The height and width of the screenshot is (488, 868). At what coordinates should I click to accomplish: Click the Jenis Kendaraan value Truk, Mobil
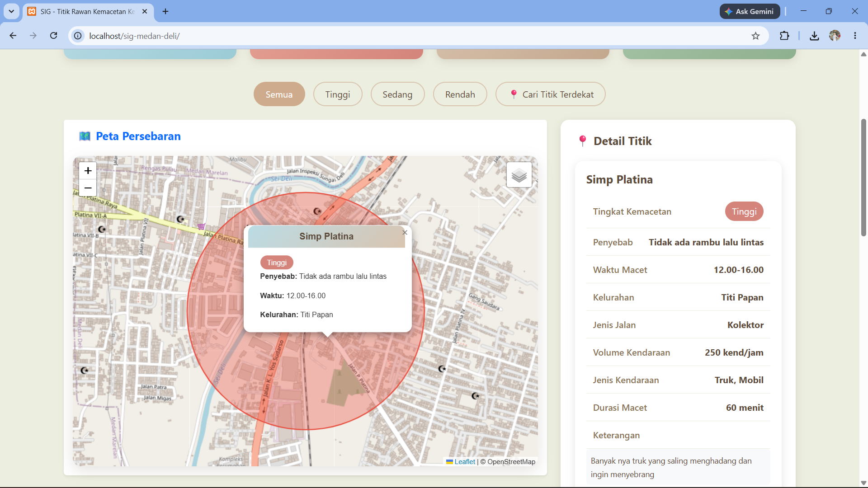739,380
